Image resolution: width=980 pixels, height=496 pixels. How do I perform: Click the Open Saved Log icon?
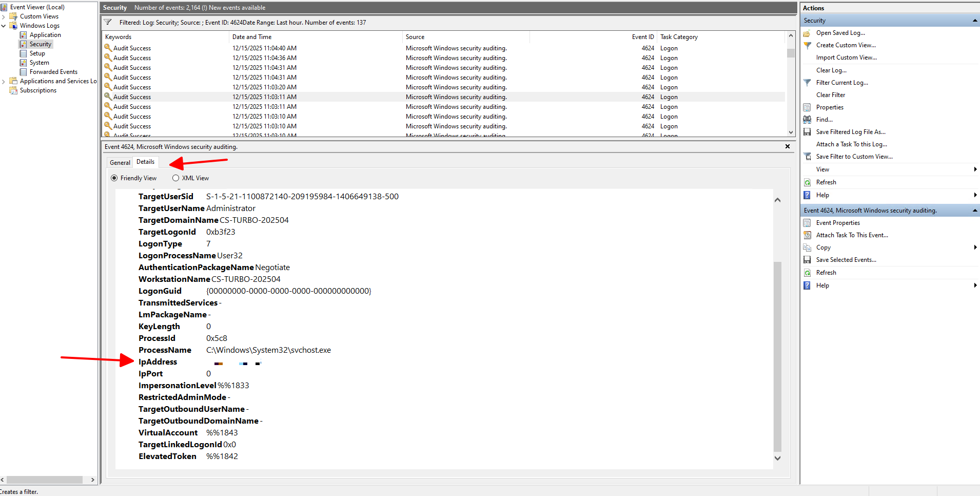(807, 33)
